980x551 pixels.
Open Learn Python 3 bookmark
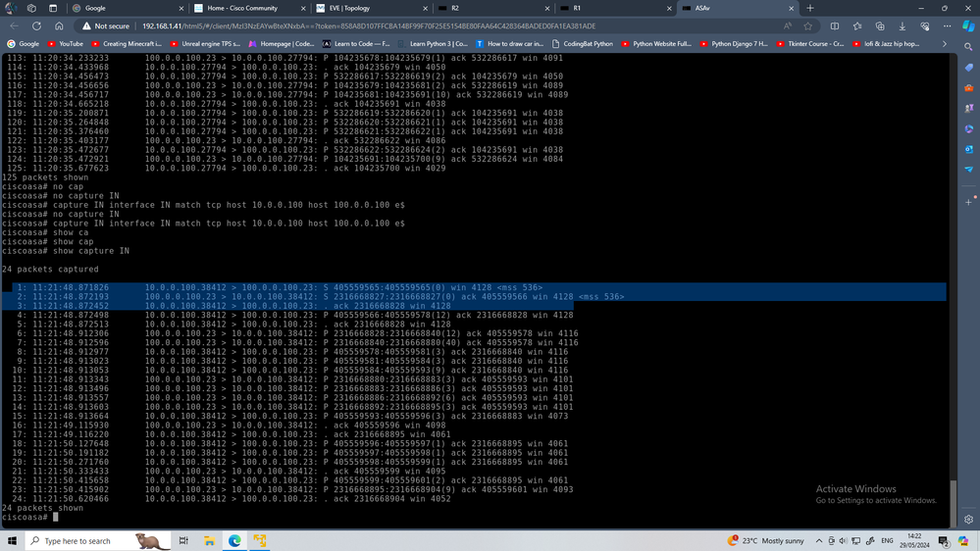(433, 44)
